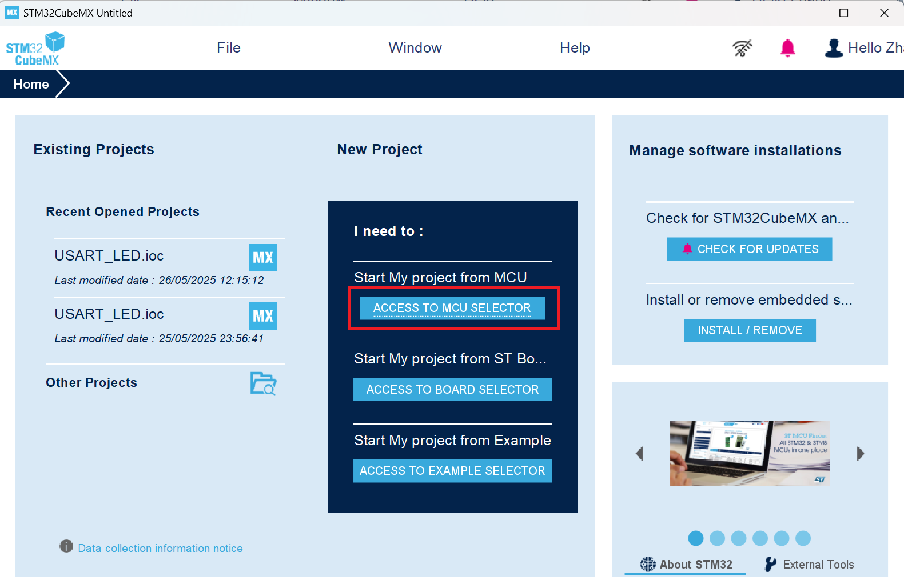The width and height of the screenshot is (904, 588).
Task: Click the MX title bar app icon
Action: tap(12, 13)
